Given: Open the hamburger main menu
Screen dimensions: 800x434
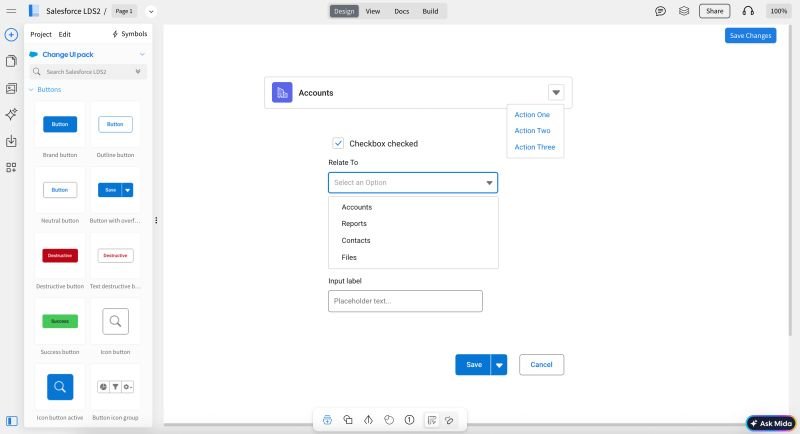Looking at the screenshot, I should (11, 11).
